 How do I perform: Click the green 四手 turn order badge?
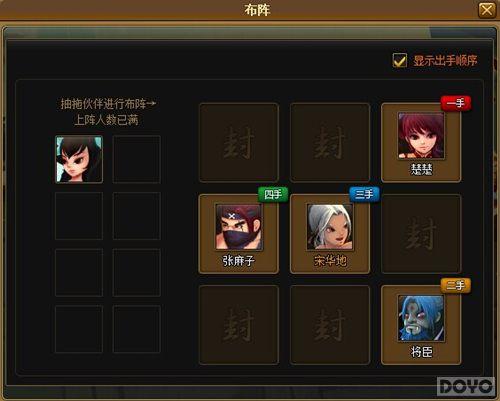pyautogui.click(x=273, y=194)
